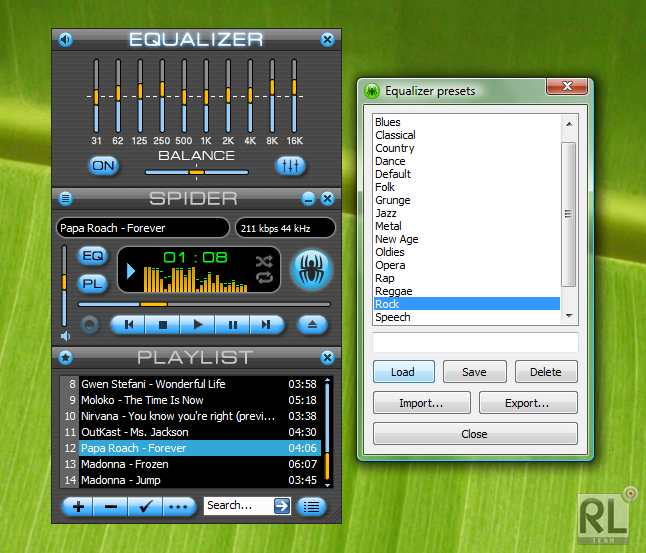The width and height of the screenshot is (646, 553).
Task: Toggle shuffle mode in the display
Action: click(x=264, y=261)
